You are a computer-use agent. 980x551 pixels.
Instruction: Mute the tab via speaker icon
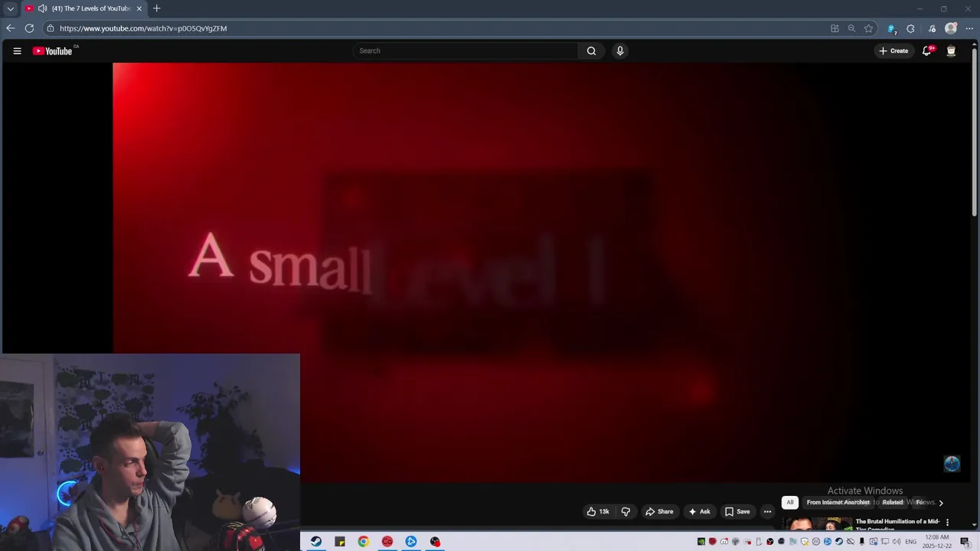[x=42, y=8]
